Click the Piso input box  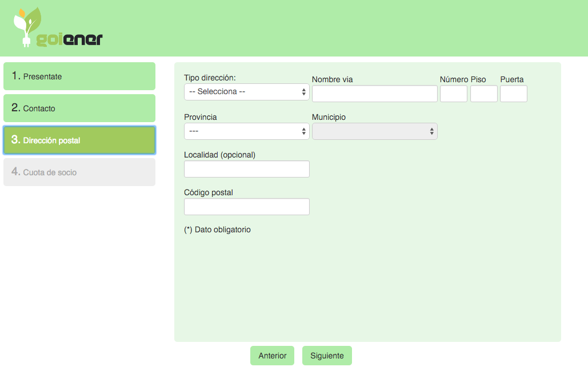483,94
